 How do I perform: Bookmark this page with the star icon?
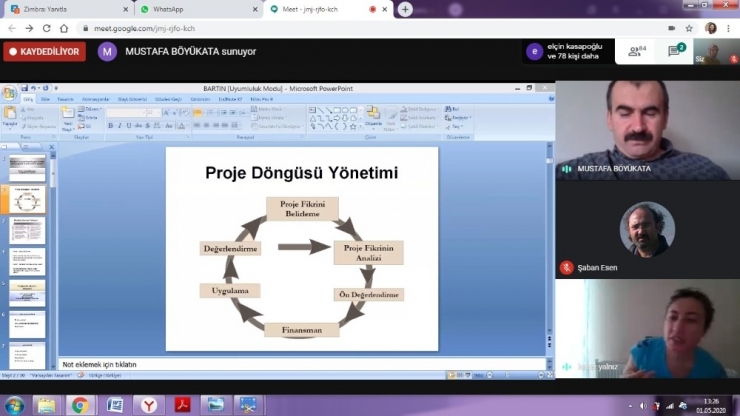(x=689, y=28)
